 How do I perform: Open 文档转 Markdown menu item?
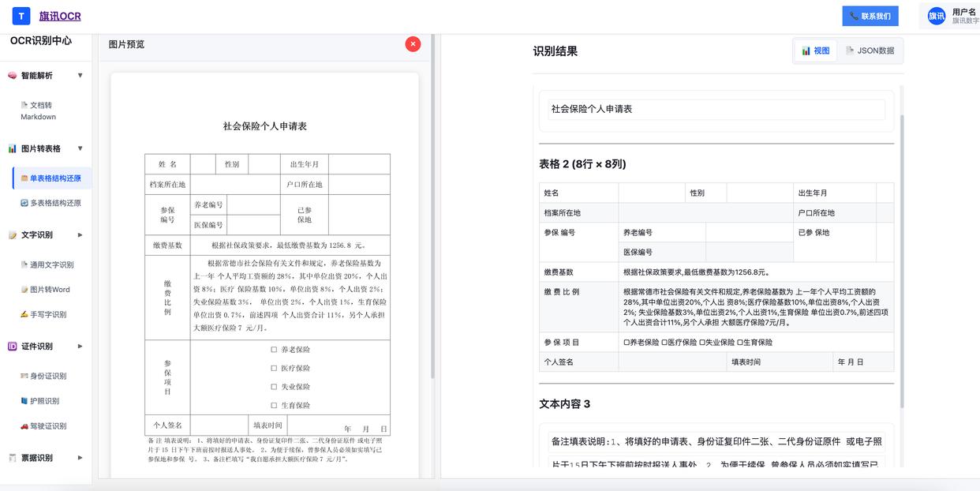49,111
